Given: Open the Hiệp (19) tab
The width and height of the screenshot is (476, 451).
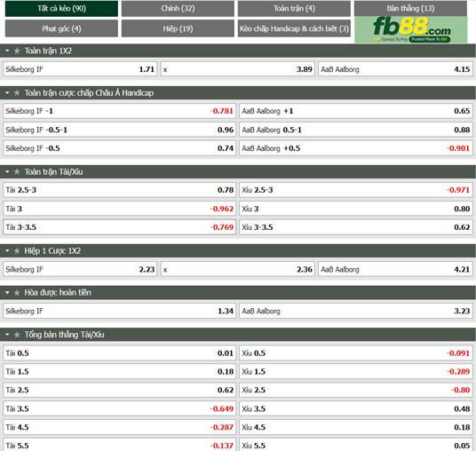Looking at the screenshot, I should tap(178, 28).
